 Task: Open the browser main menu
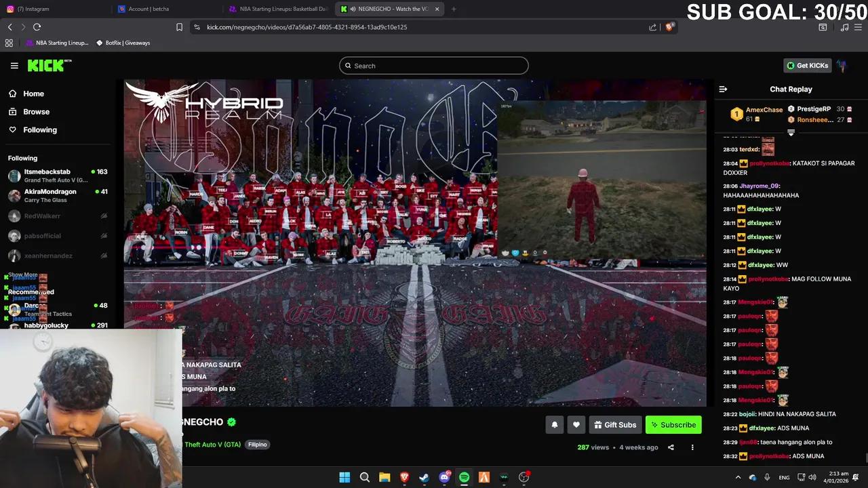859,27
